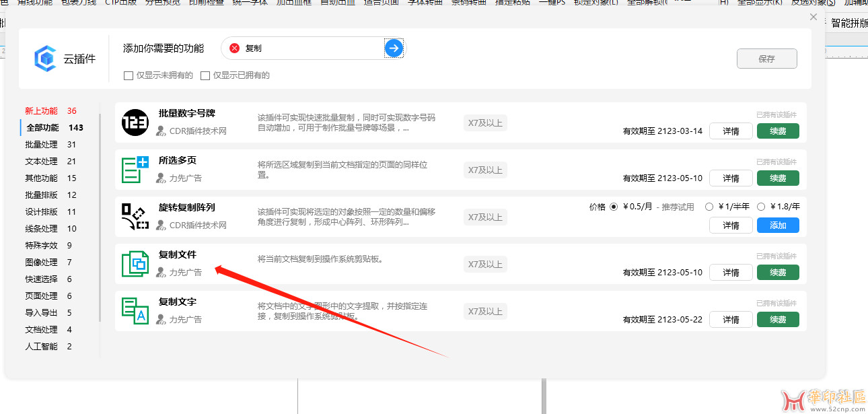This screenshot has width=868, height=414.
Task: Click the 复制文件 plugin icon
Action: (135, 264)
